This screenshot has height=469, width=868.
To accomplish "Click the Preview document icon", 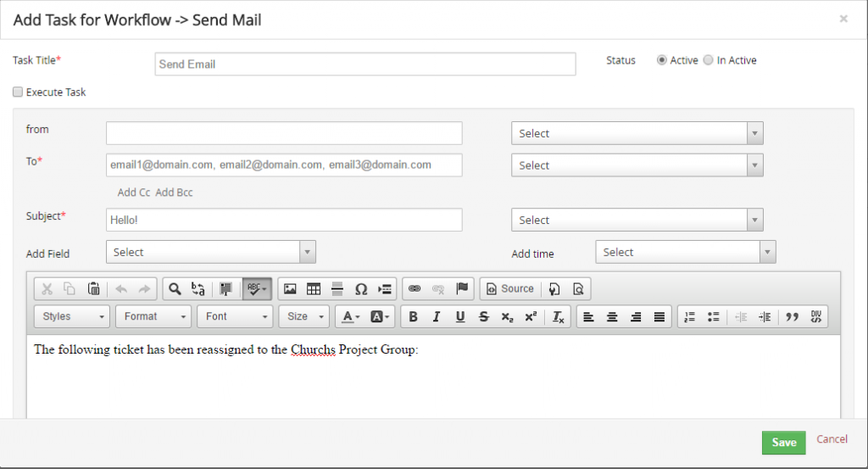I will pos(578,289).
